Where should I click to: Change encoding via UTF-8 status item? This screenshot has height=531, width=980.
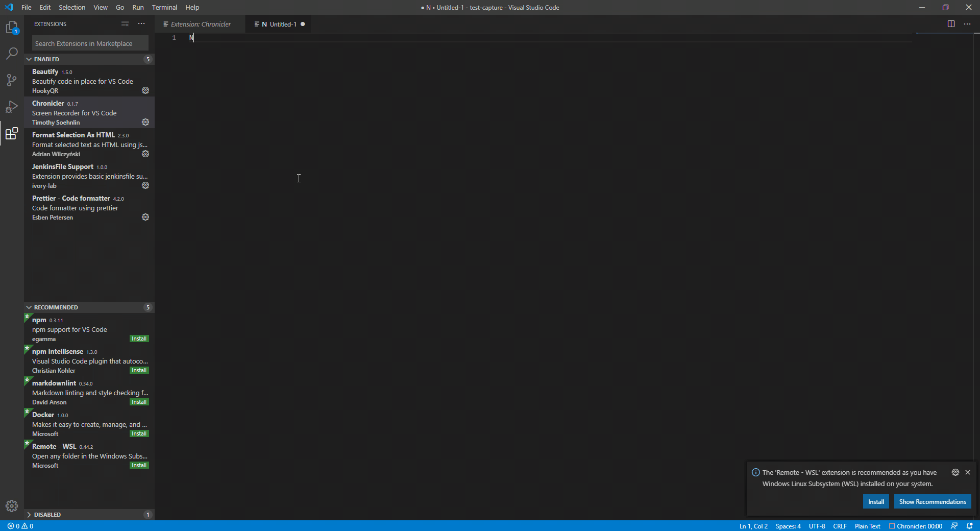pyautogui.click(x=817, y=526)
